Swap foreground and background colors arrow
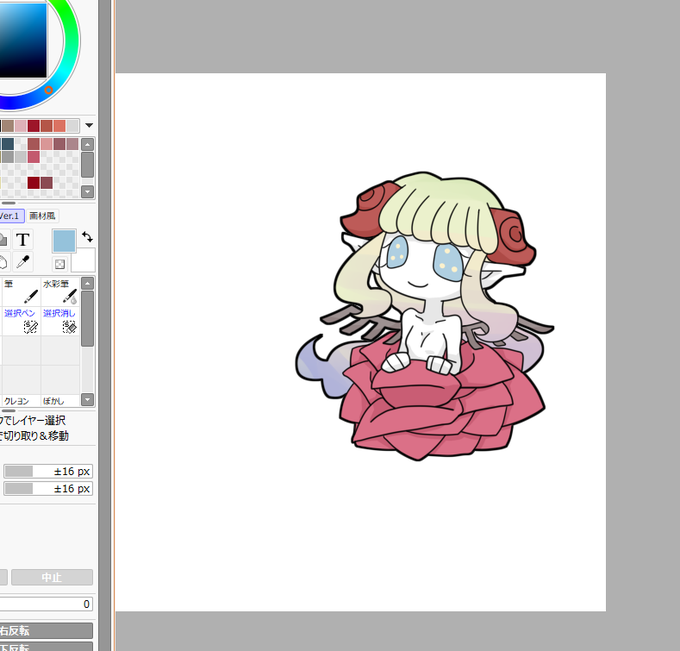 coord(87,237)
